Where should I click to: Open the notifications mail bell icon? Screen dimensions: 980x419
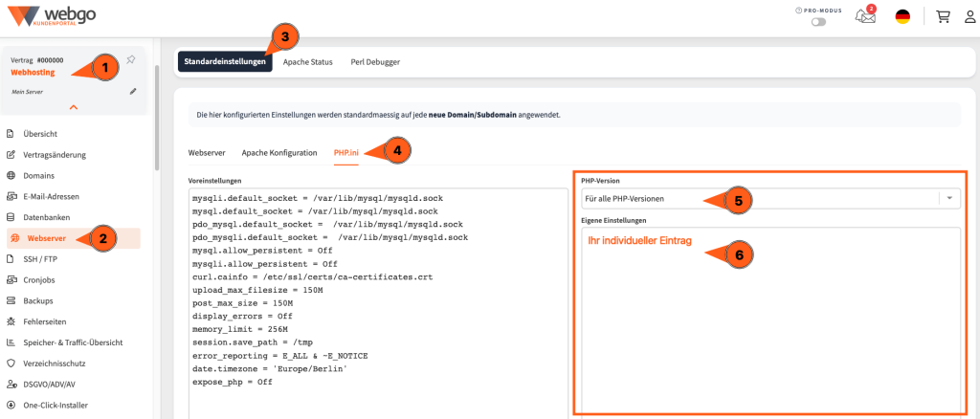(x=865, y=15)
